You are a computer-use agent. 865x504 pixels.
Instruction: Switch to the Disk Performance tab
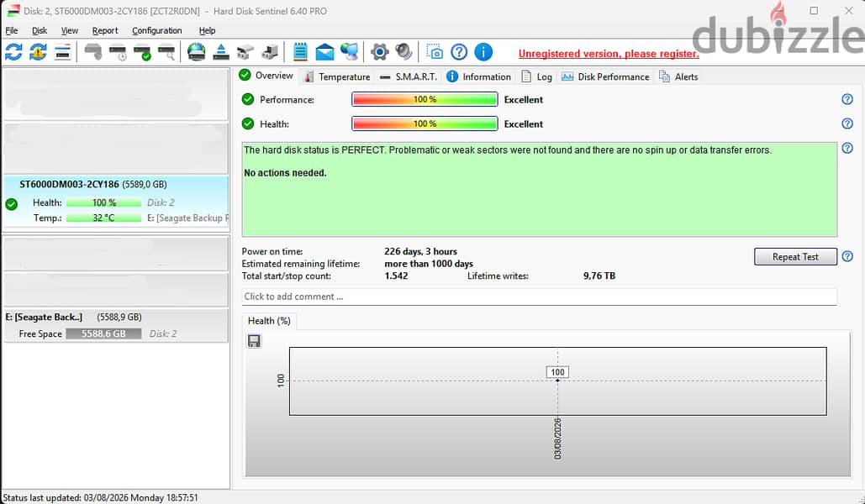click(605, 76)
